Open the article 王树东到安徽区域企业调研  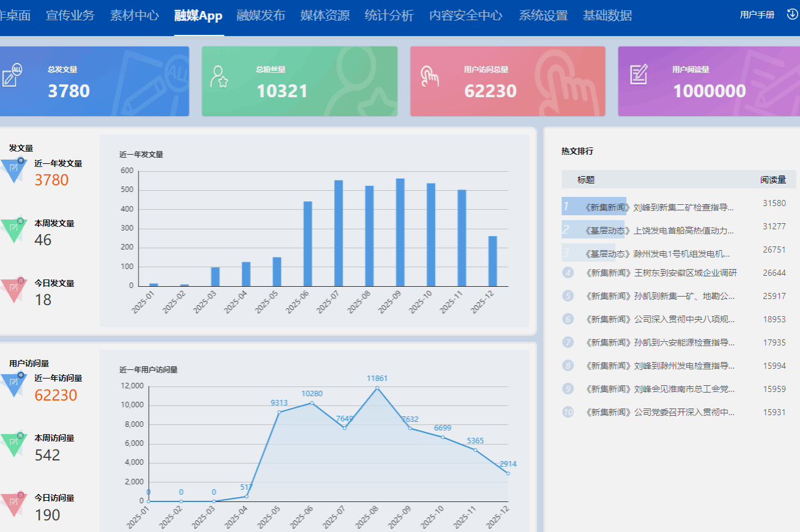click(x=661, y=273)
